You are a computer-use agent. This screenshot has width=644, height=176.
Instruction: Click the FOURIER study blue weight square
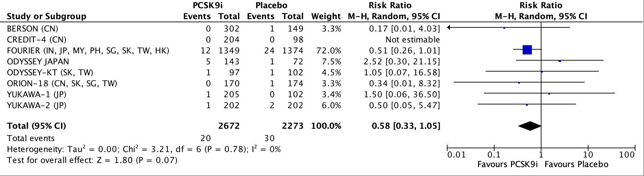tap(527, 50)
